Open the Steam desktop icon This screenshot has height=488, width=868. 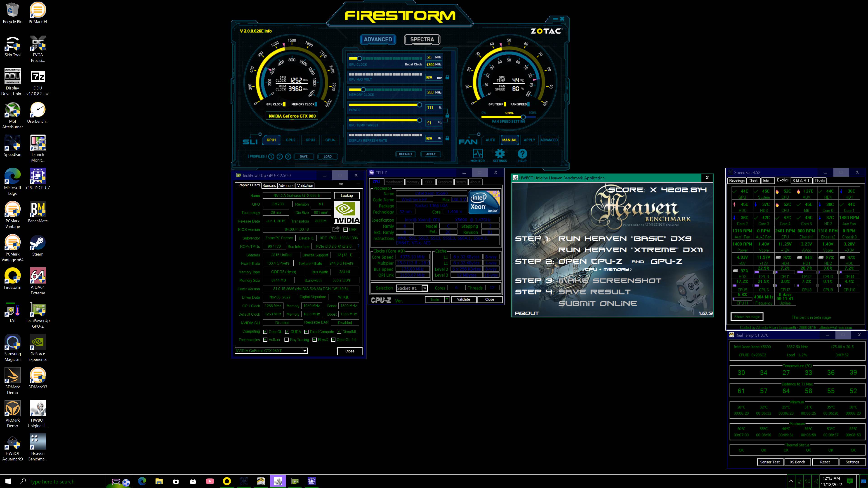tap(38, 246)
